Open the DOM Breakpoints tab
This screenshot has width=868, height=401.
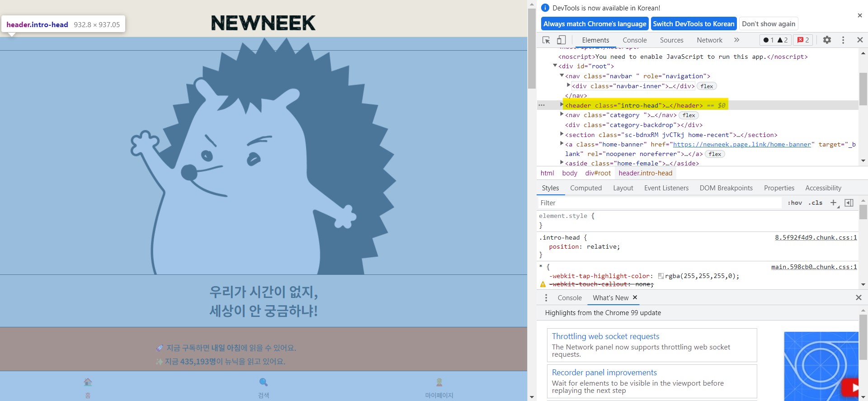click(x=726, y=188)
